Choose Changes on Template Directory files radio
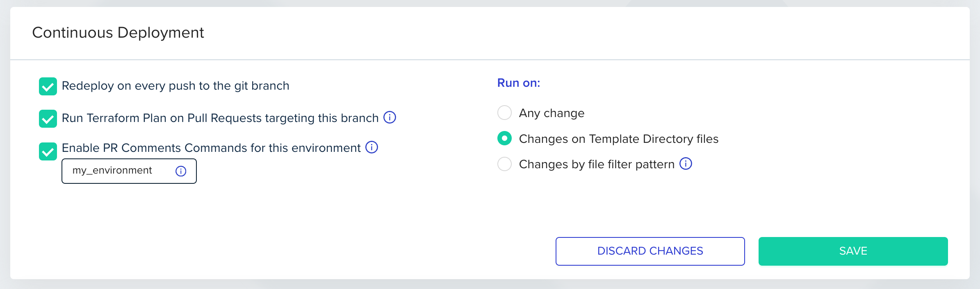 (x=504, y=138)
